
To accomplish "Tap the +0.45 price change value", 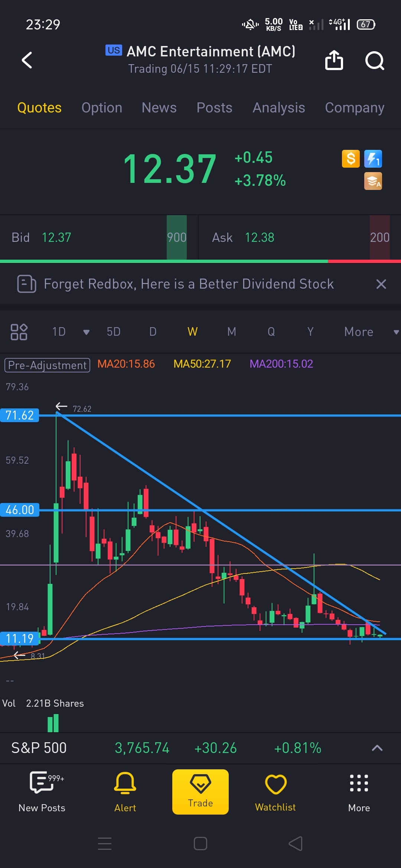I will pos(254,158).
